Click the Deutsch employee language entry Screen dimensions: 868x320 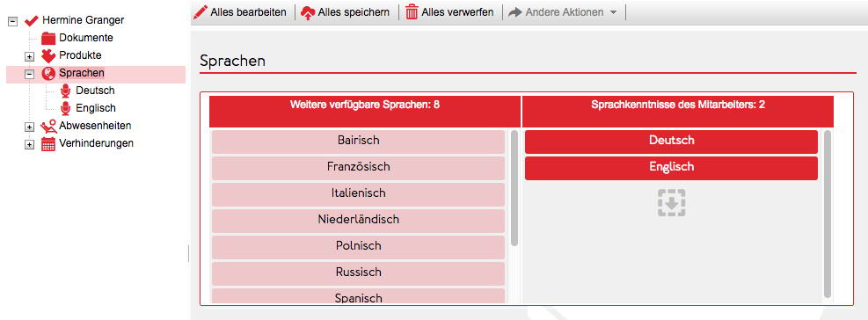671,142
